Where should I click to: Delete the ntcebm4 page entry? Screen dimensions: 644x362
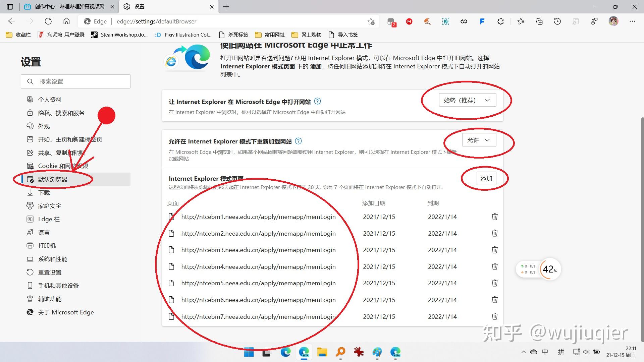point(494,266)
